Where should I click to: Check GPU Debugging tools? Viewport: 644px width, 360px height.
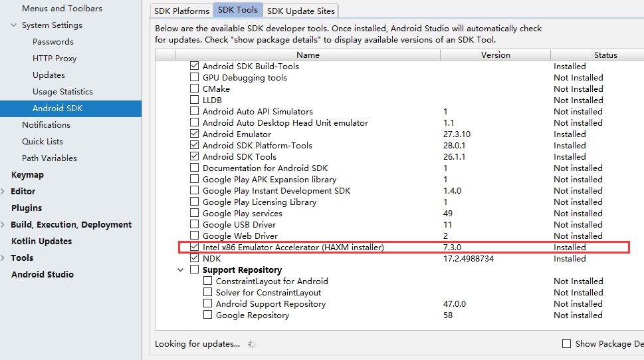click(x=194, y=77)
